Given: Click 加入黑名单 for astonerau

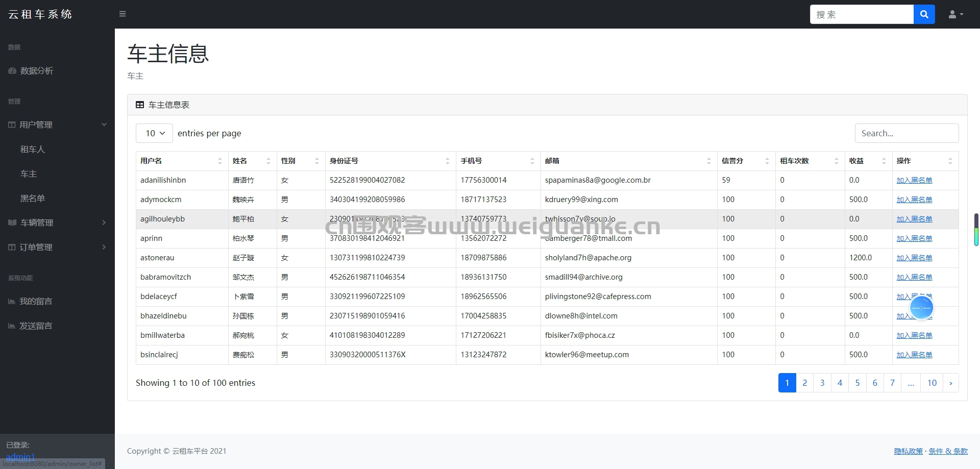Looking at the screenshot, I should point(914,258).
